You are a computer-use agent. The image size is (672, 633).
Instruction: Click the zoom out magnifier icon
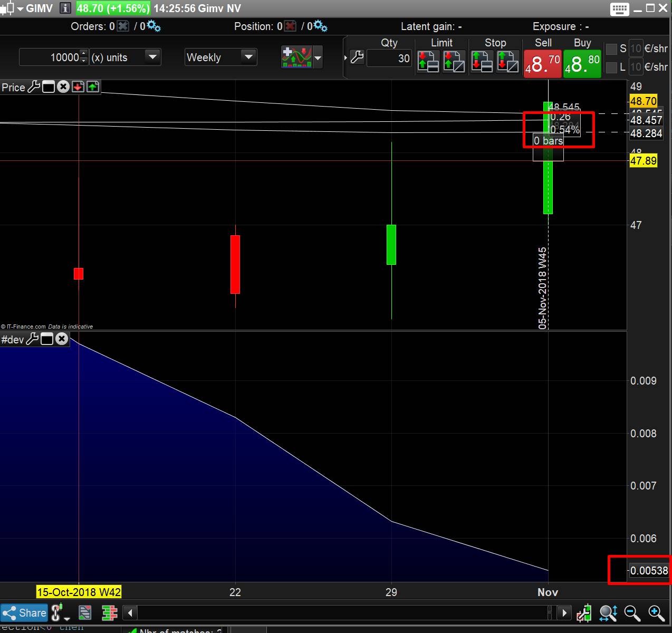pos(632,613)
